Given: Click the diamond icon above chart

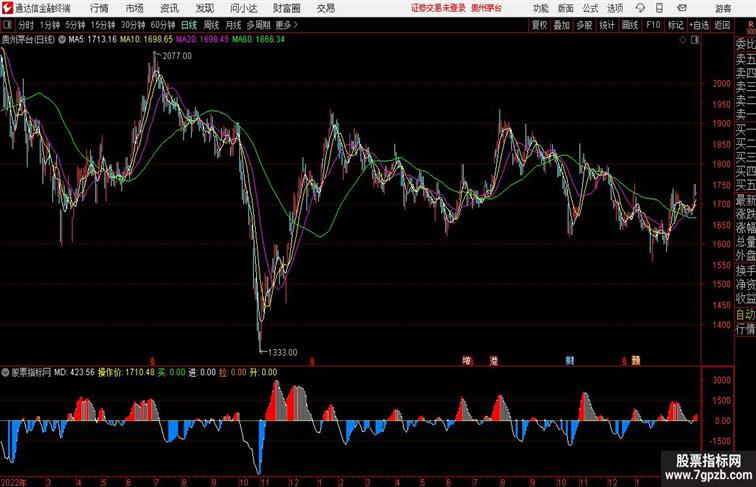Looking at the screenshot, I should (x=683, y=40).
